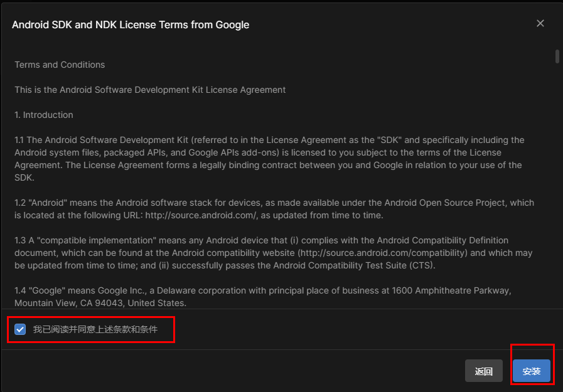Screen dimensions: 563x392
Task: Click the 安装 install button
Action: click(x=532, y=371)
